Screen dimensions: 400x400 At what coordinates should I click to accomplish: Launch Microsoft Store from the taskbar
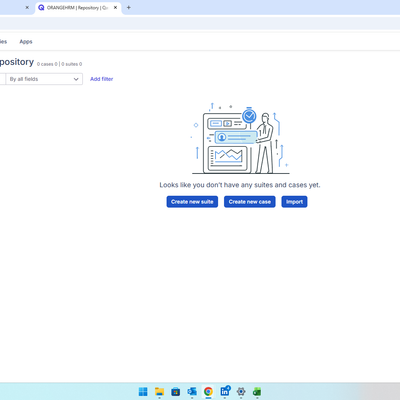pyautogui.click(x=176, y=392)
